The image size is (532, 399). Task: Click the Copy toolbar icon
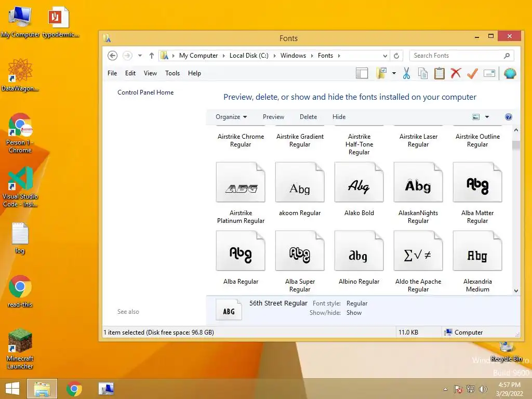point(423,73)
